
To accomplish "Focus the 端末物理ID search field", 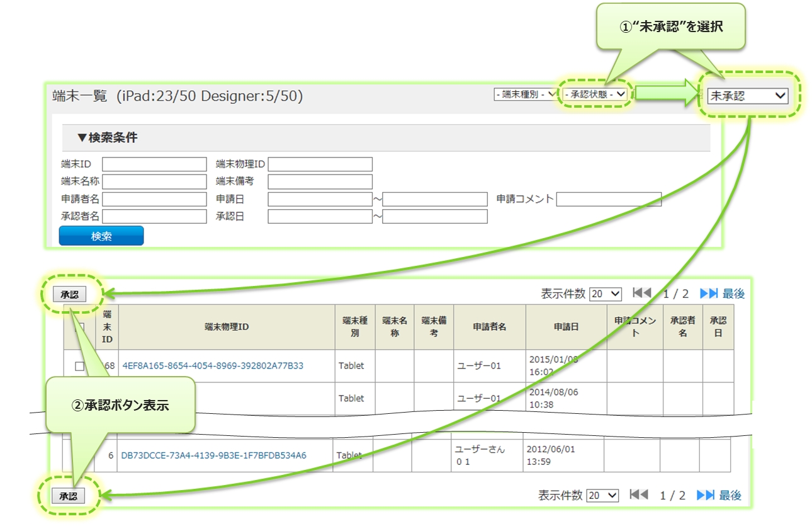I will click(x=320, y=164).
